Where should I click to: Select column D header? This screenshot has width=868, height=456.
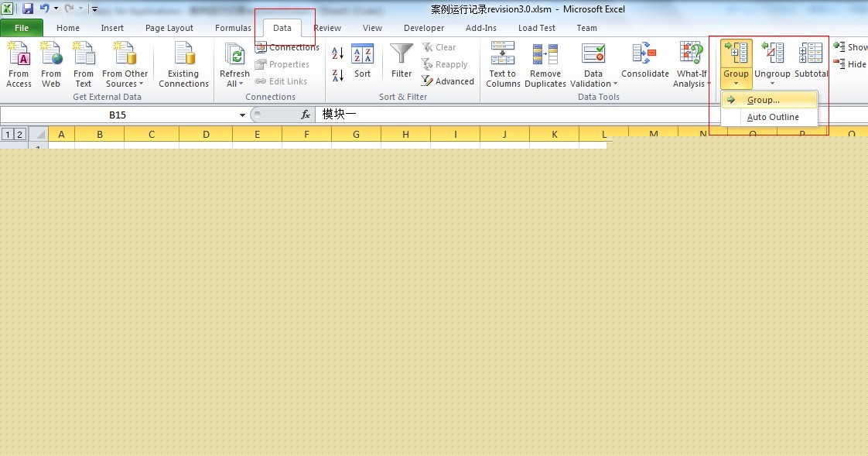206,134
